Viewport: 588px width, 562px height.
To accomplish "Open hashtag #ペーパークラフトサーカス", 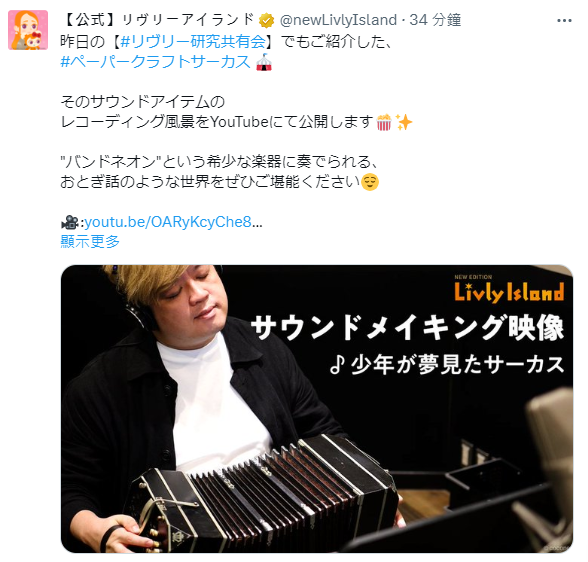I will (x=156, y=62).
